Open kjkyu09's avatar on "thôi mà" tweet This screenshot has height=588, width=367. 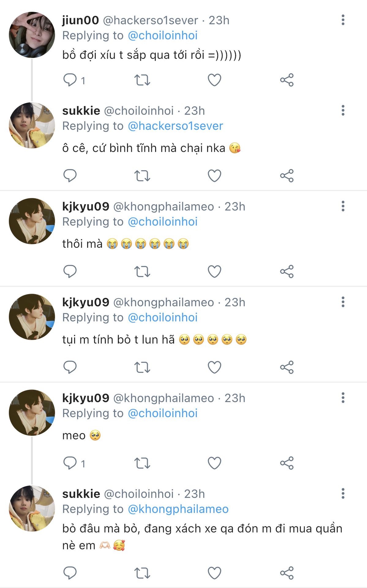click(32, 221)
